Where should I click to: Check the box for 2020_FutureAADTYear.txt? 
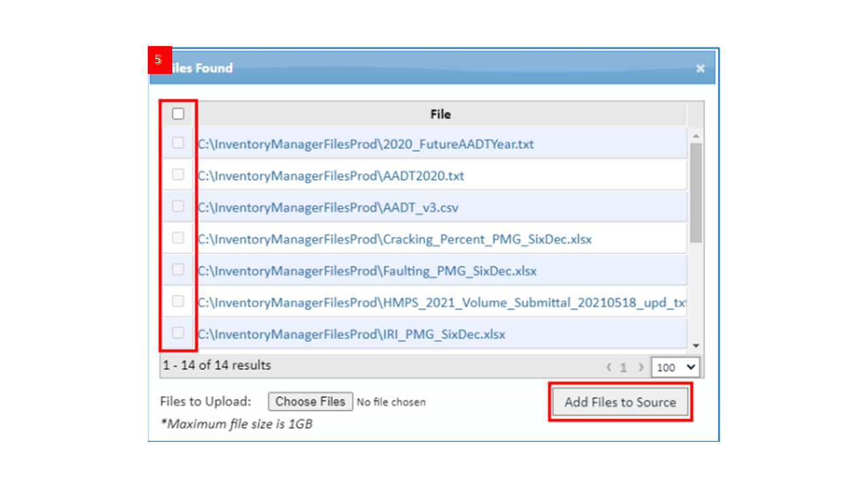(x=178, y=143)
